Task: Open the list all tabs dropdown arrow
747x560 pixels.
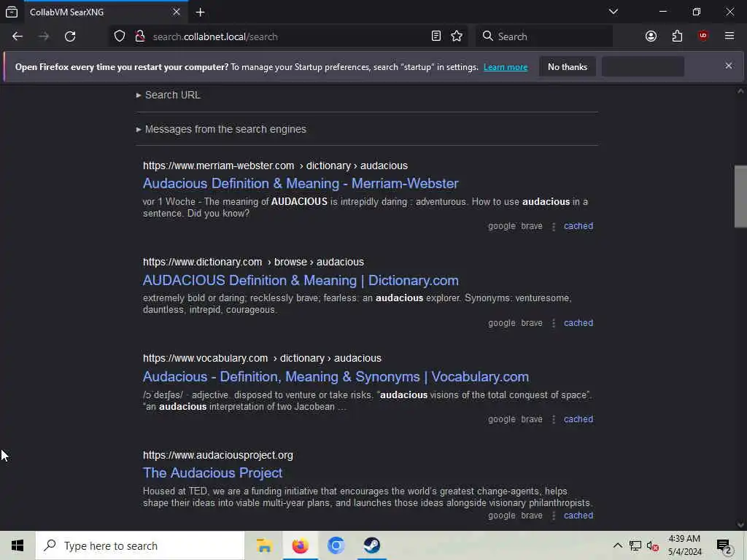Action: (613, 12)
